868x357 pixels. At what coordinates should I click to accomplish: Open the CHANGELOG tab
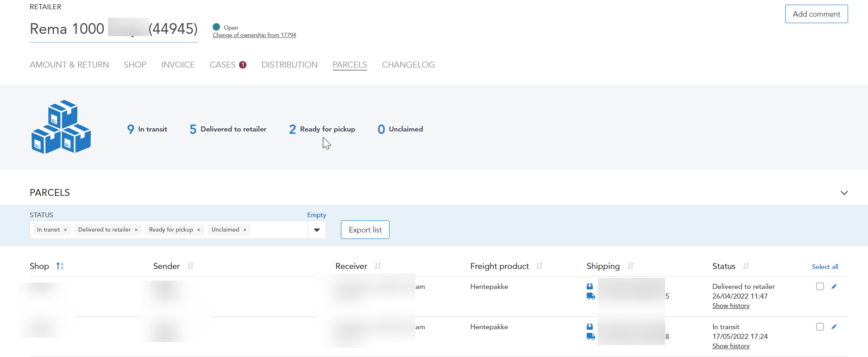click(x=409, y=65)
